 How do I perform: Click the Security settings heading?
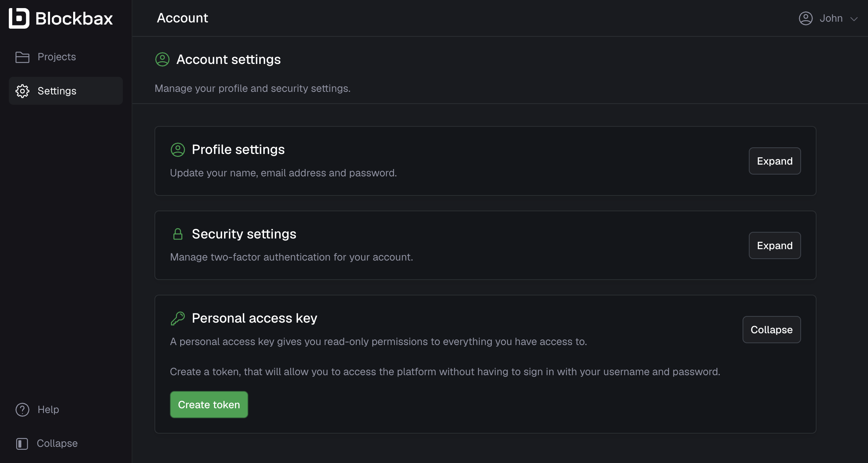(244, 234)
